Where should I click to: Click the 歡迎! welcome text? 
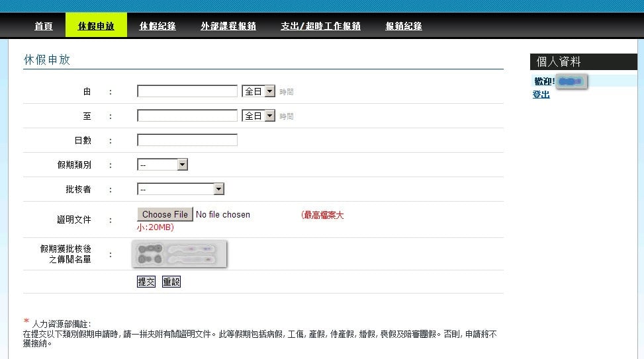pos(544,81)
